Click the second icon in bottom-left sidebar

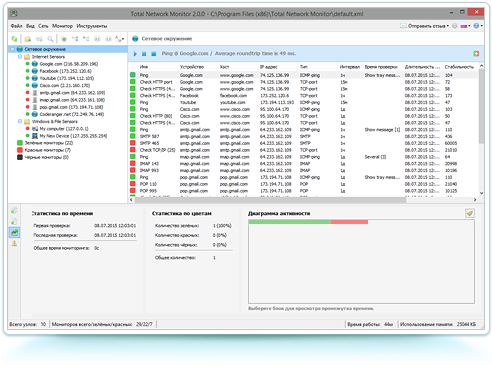click(x=14, y=221)
